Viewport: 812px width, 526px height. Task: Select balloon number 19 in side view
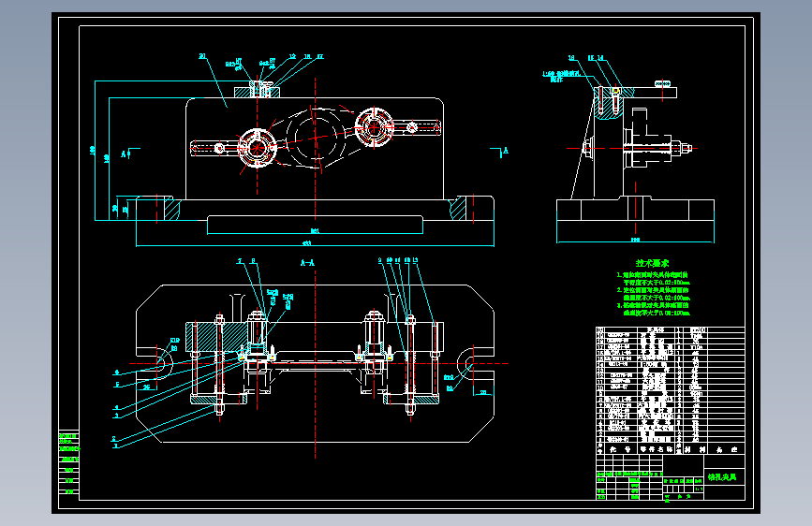(571, 58)
